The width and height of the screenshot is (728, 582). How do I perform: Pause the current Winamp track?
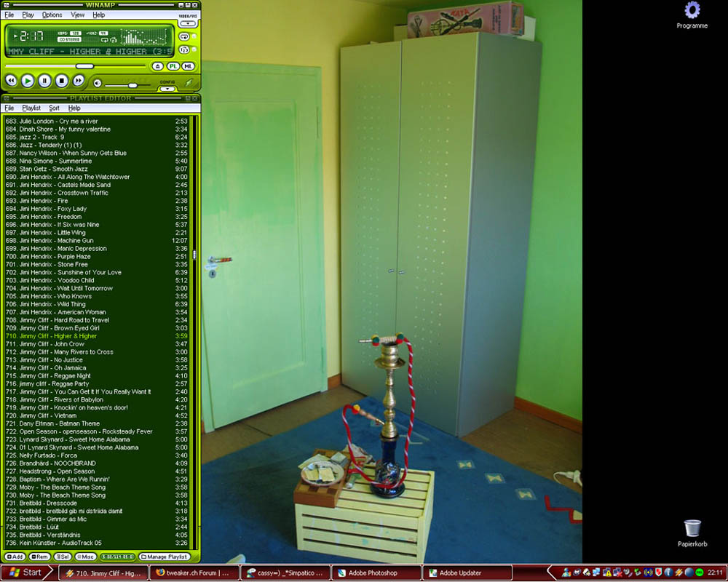[44, 81]
